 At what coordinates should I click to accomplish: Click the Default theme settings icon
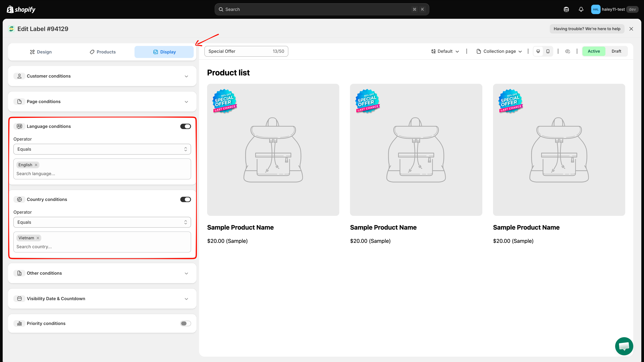point(434,51)
